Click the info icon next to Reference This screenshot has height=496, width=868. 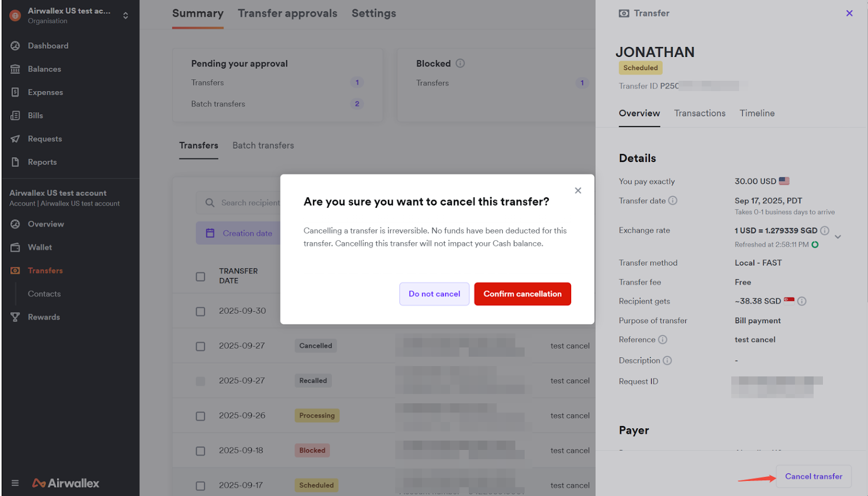[x=662, y=340]
